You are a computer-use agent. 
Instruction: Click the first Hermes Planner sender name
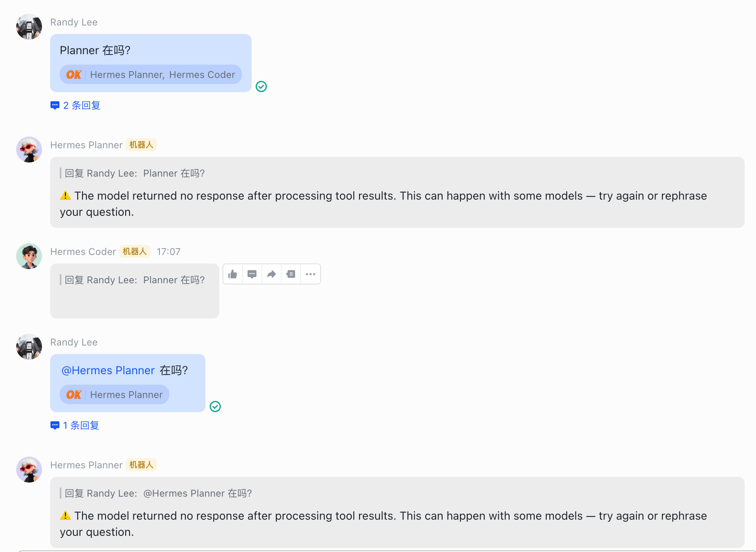coord(86,145)
